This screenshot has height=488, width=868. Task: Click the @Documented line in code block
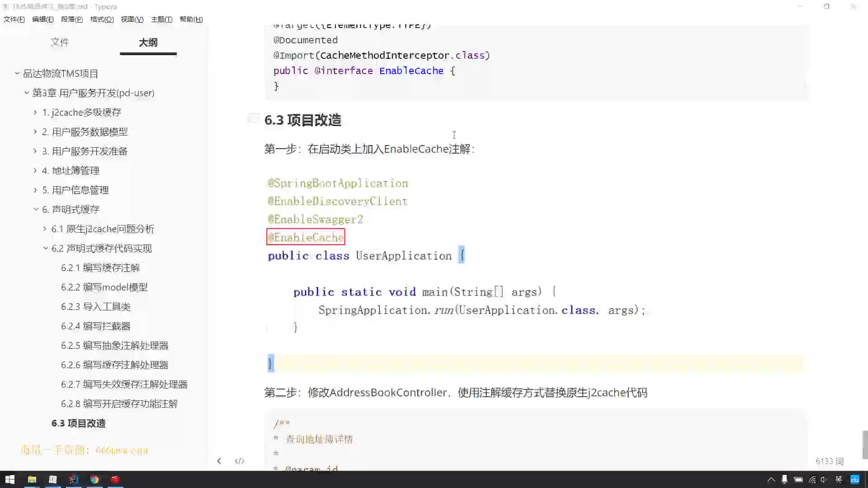point(306,40)
